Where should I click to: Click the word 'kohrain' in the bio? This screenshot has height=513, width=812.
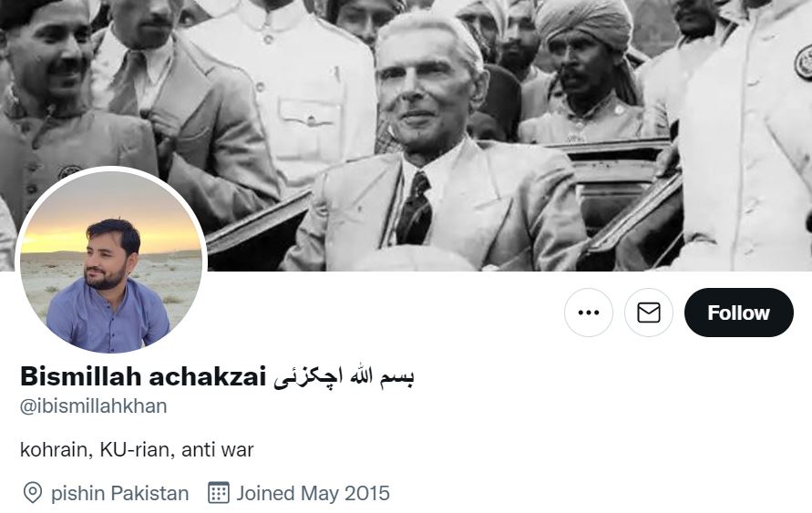coord(57,449)
